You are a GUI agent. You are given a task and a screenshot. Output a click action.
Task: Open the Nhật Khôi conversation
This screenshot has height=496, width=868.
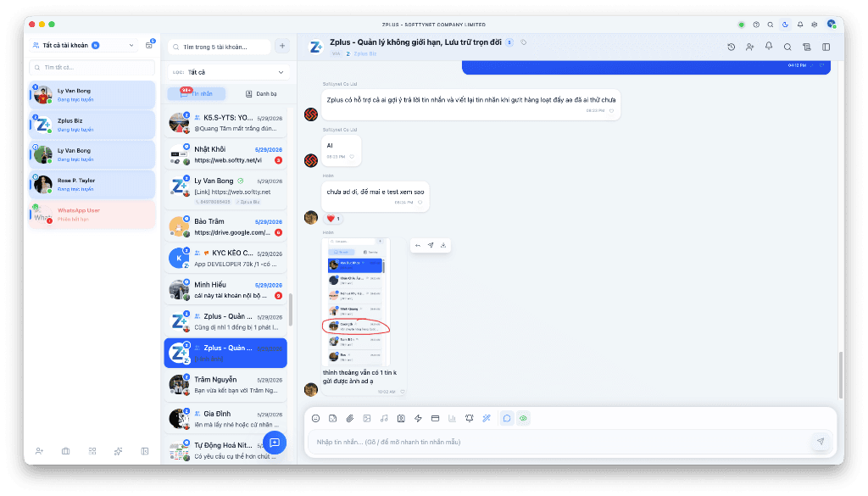225,154
